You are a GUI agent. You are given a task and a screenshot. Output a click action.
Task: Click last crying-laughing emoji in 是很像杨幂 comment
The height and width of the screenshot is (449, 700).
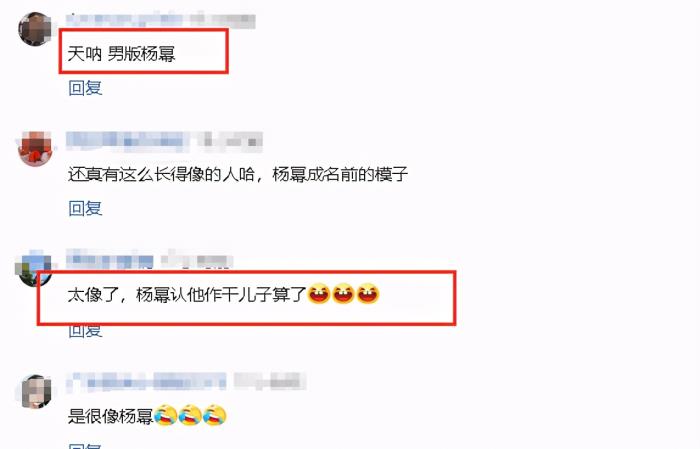pos(214,415)
